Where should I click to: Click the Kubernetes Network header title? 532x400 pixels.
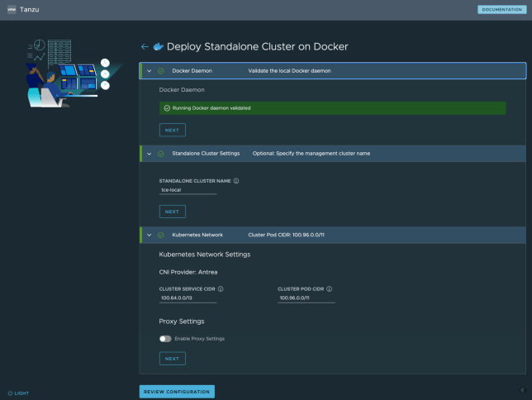click(197, 235)
